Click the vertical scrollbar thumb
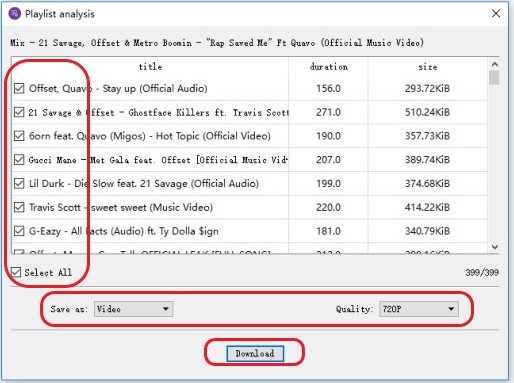The width and height of the screenshot is (514, 383). point(495,77)
